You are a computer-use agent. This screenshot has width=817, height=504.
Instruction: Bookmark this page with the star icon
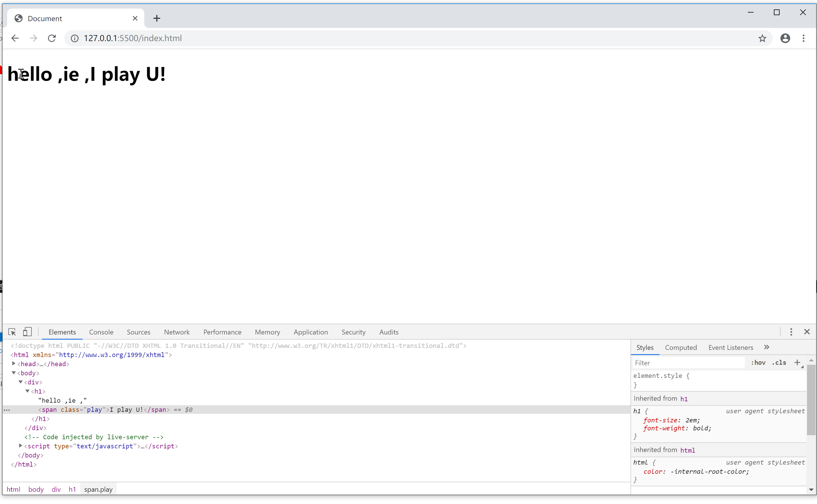(762, 38)
